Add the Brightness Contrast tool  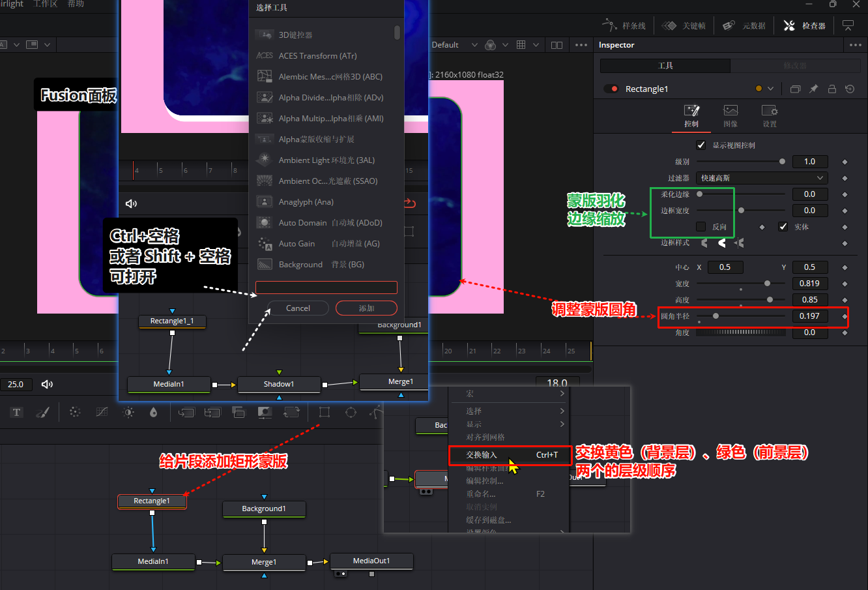point(128,412)
